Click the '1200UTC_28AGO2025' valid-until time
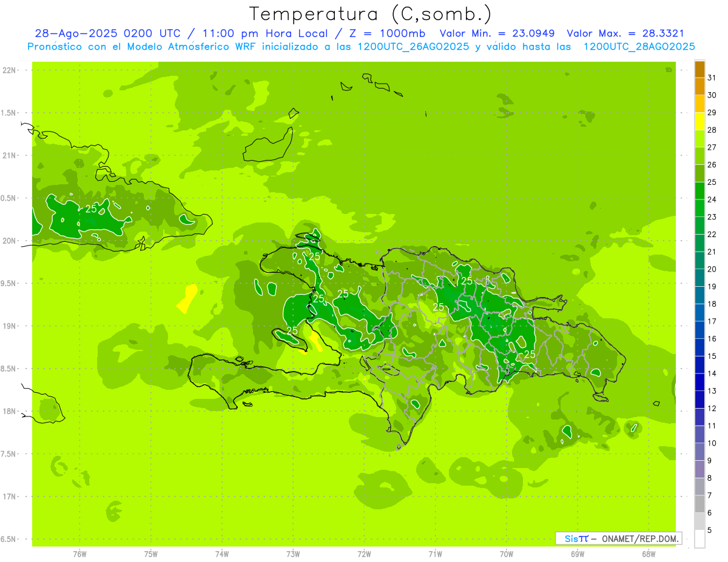The image size is (728, 562). pos(639,47)
